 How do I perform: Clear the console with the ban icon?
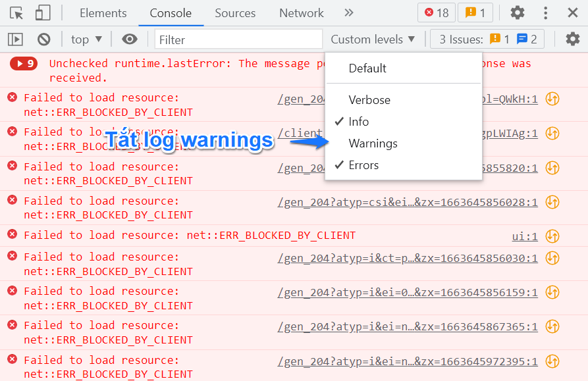click(43, 39)
